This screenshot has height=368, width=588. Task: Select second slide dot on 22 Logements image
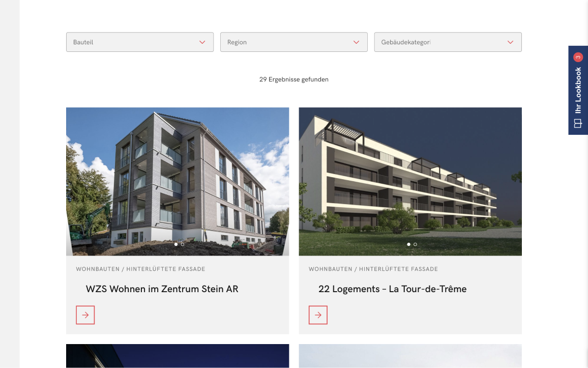tap(415, 244)
